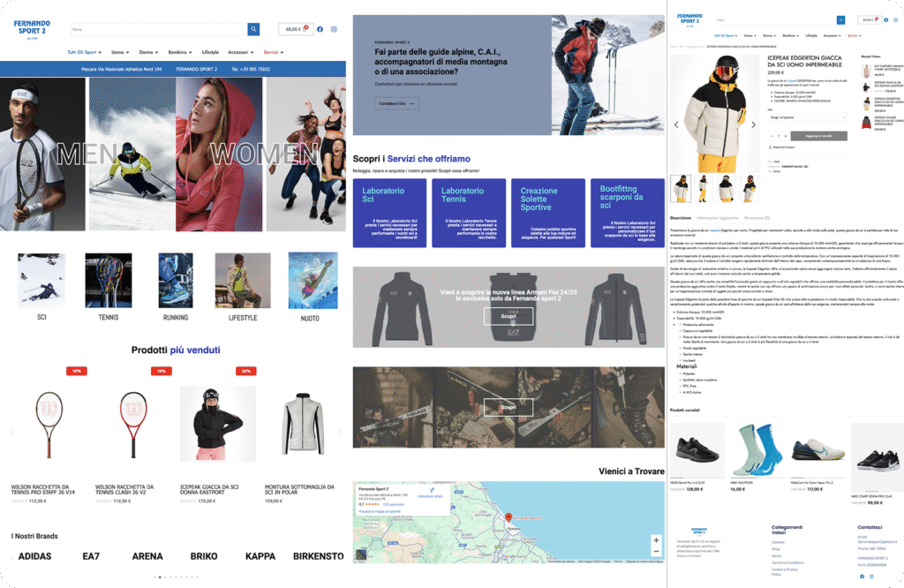This screenshot has width=904, height=588.
Task: Open the Termini e Condizioni footer link
Action: click(787, 562)
